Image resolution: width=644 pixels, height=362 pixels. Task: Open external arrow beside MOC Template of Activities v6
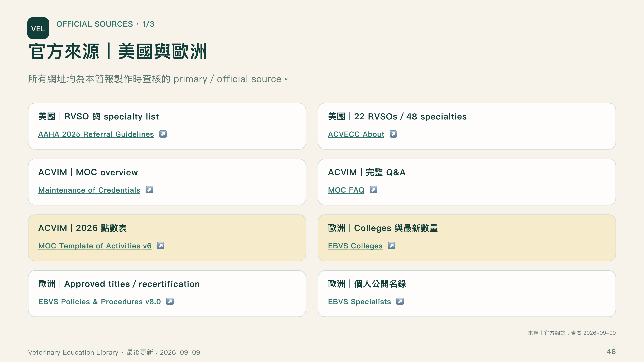point(160,246)
